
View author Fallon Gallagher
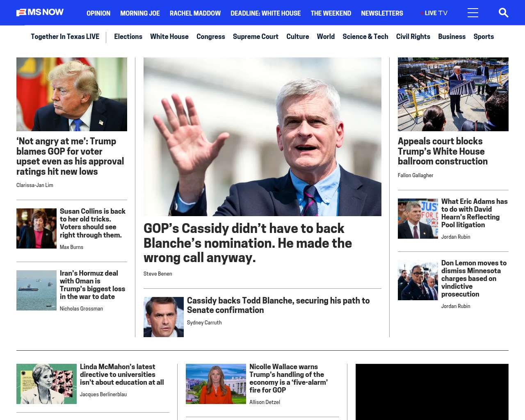click(415, 176)
